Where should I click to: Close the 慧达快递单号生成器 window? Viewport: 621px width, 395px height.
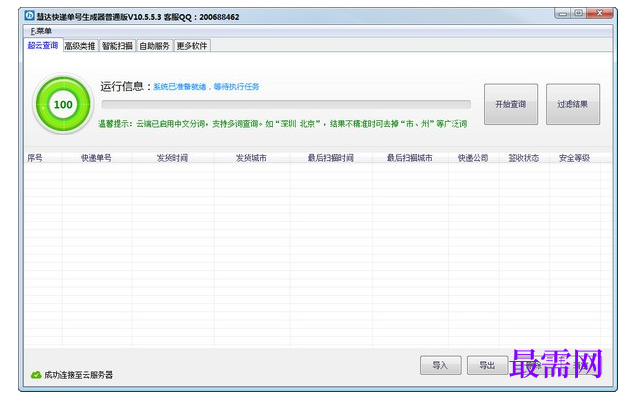[x=600, y=13]
